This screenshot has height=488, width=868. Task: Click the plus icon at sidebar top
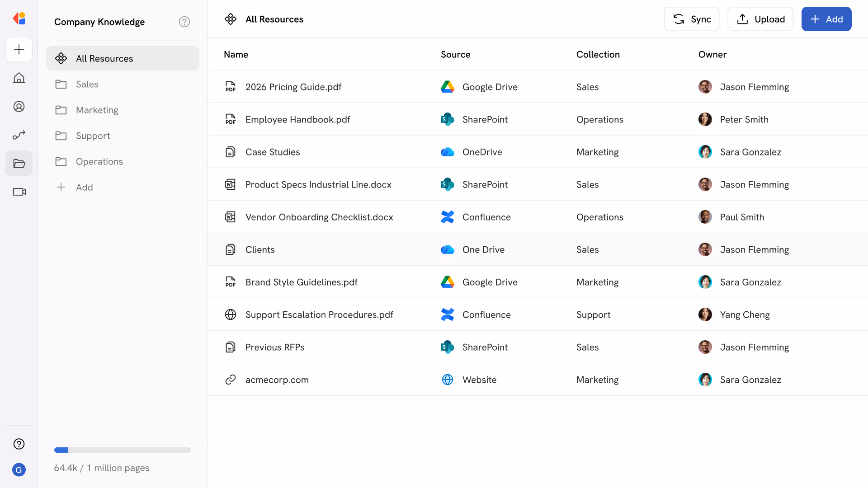pyautogui.click(x=19, y=49)
